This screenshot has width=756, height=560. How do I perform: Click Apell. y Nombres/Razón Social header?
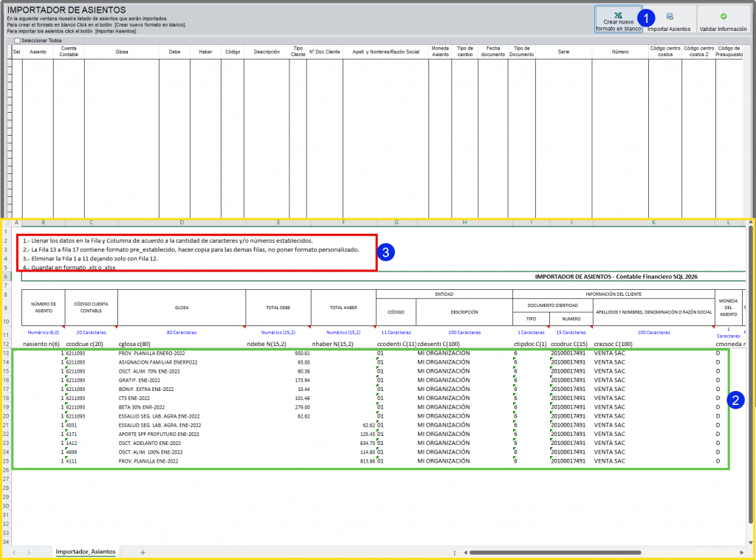coord(385,52)
